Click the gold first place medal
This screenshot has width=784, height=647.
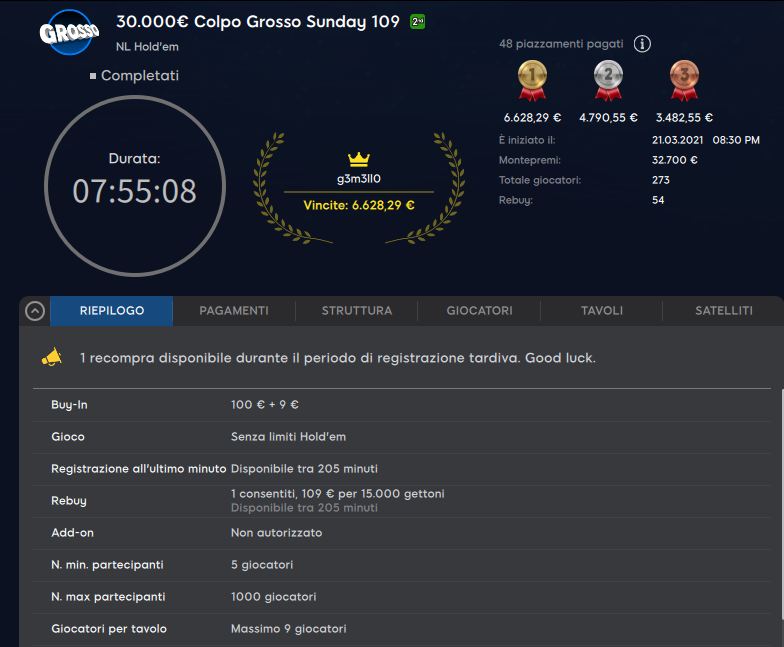532,80
